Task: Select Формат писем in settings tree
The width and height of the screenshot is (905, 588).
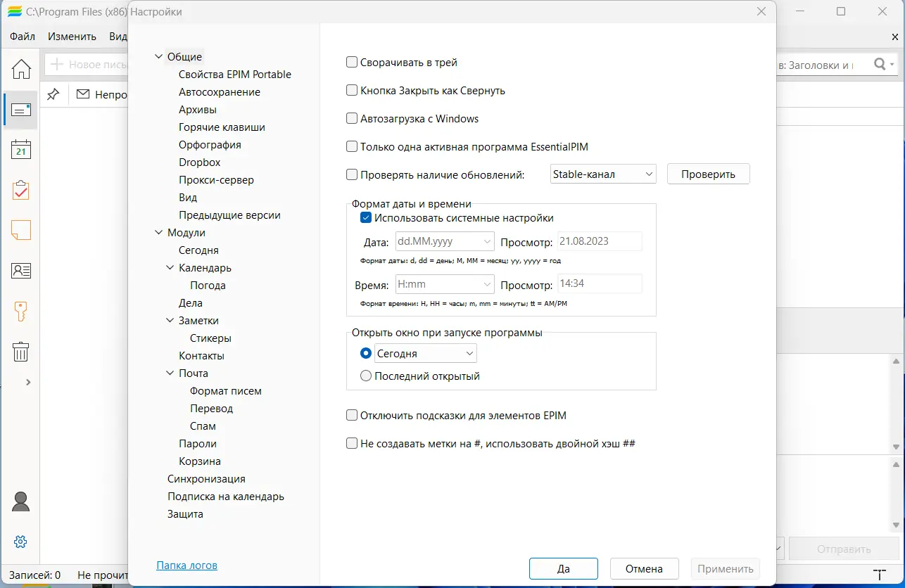Action: click(x=226, y=391)
